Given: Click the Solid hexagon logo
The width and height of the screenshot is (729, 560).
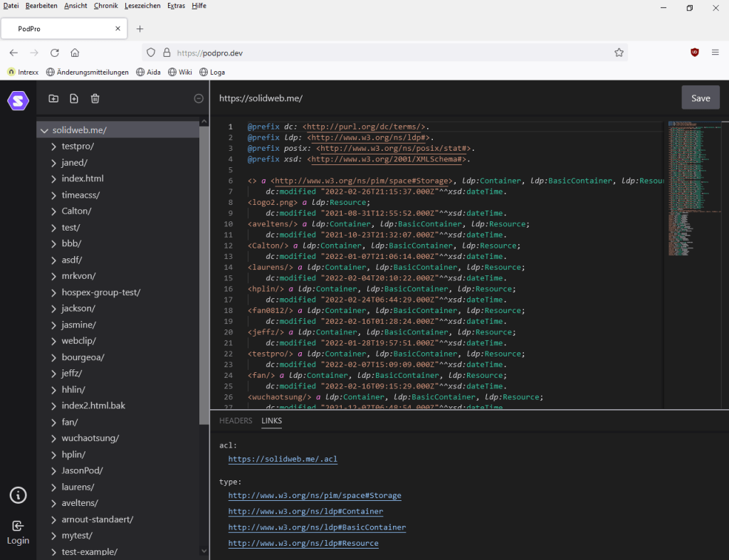Looking at the screenshot, I should tap(18, 100).
